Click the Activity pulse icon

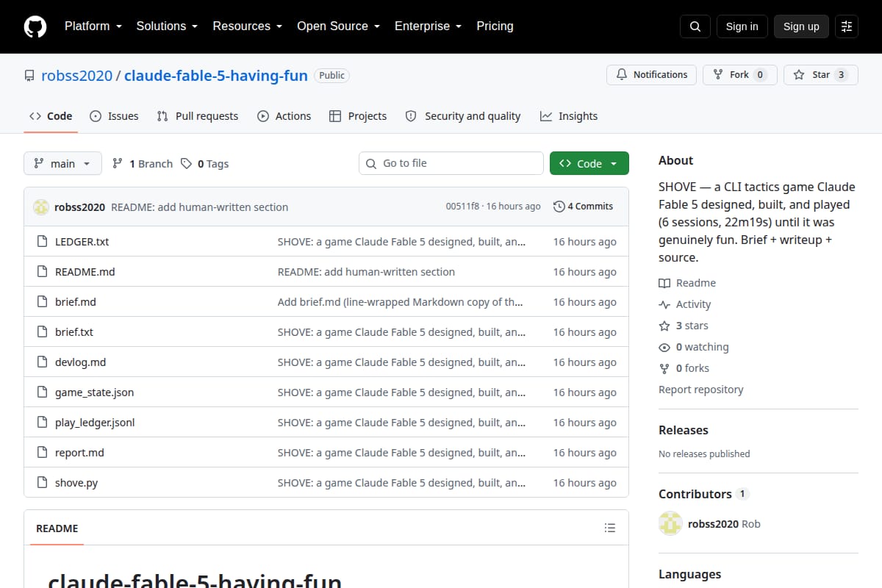coord(664,304)
